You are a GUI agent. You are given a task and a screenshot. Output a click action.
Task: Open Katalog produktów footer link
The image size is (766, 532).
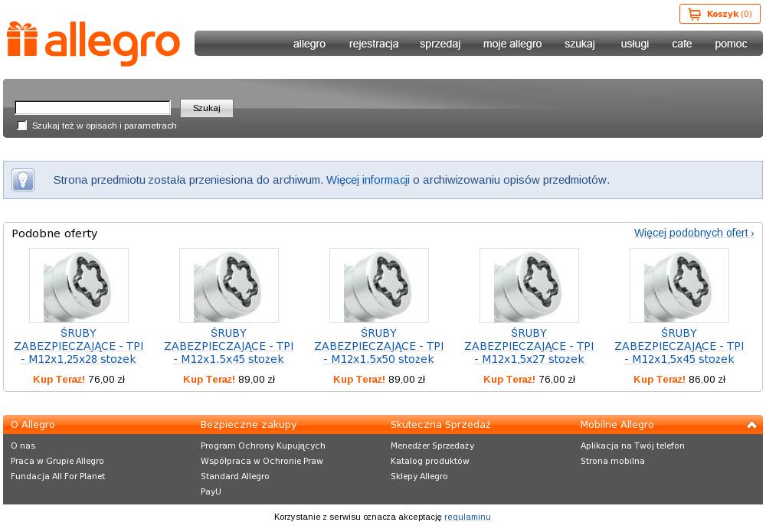coord(430,461)
